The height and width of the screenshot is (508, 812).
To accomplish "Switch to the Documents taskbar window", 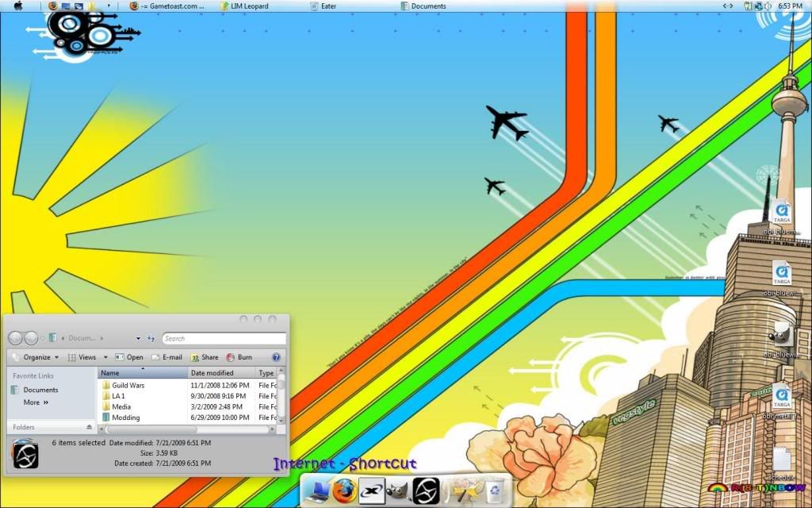I will point(423,6).
